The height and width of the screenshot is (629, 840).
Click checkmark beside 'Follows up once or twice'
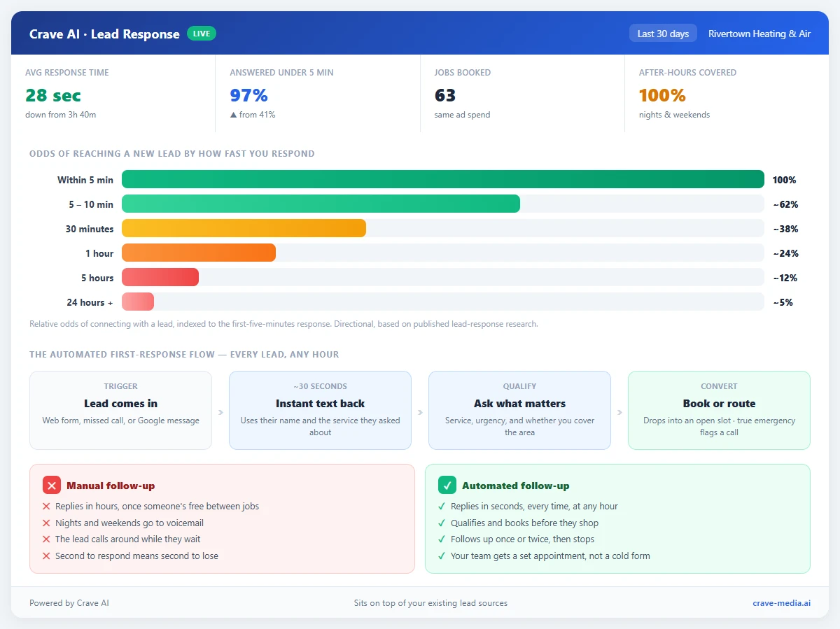442,539
